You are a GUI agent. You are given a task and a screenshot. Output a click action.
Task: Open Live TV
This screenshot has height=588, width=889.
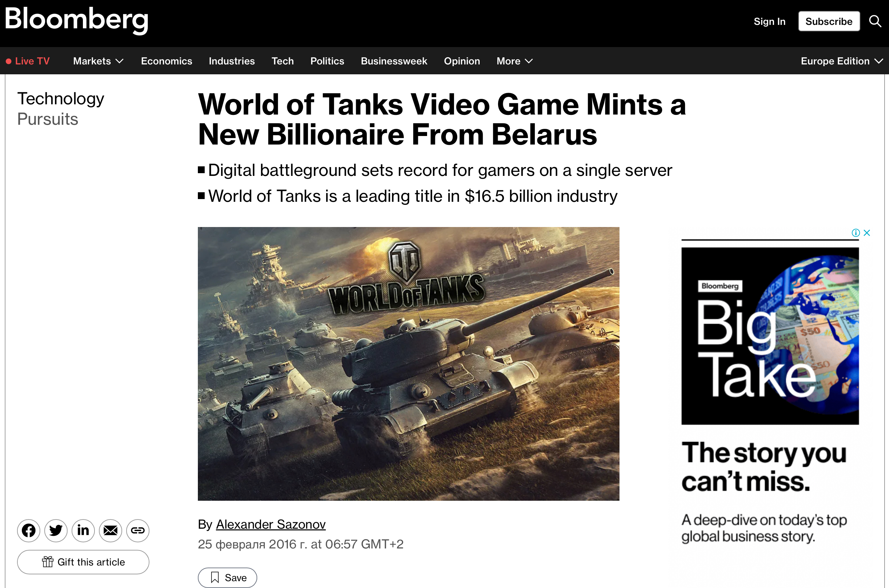(28, 61)
